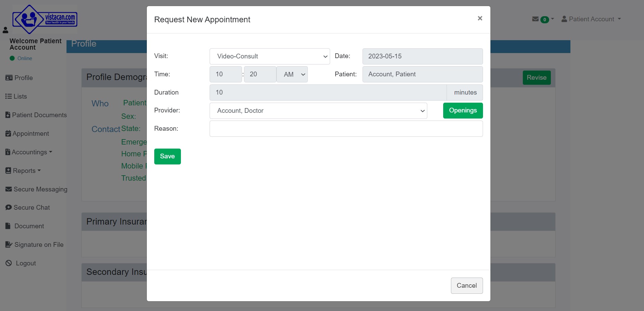Click the Accountings invoice icon
This screenshot has height=311, width=644.
[8, 152]
